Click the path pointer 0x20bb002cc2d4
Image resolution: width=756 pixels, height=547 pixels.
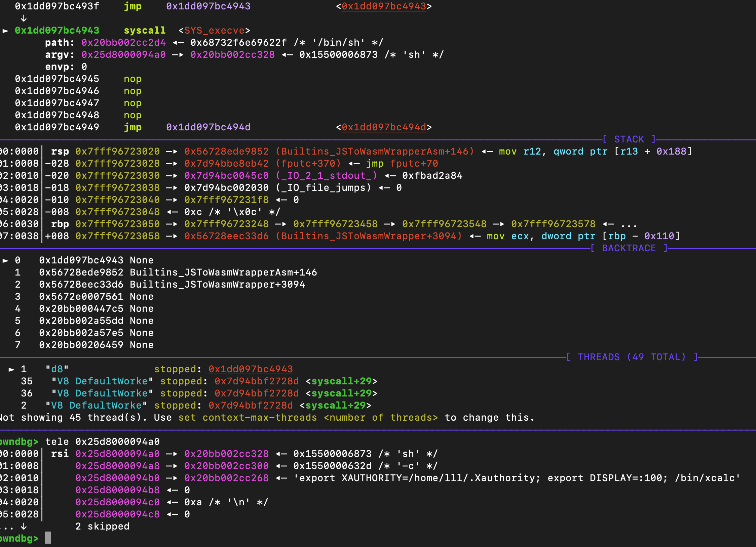tap(123, 43)
